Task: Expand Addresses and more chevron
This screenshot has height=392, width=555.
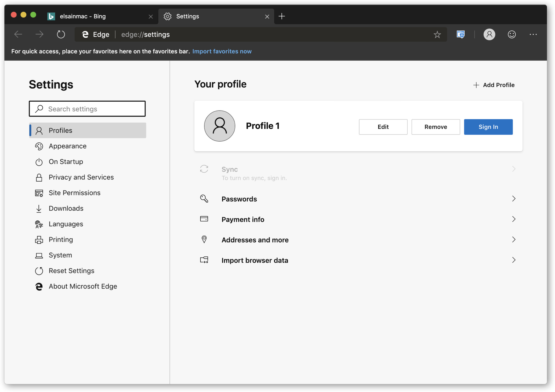Action: (x=513, y=240)
